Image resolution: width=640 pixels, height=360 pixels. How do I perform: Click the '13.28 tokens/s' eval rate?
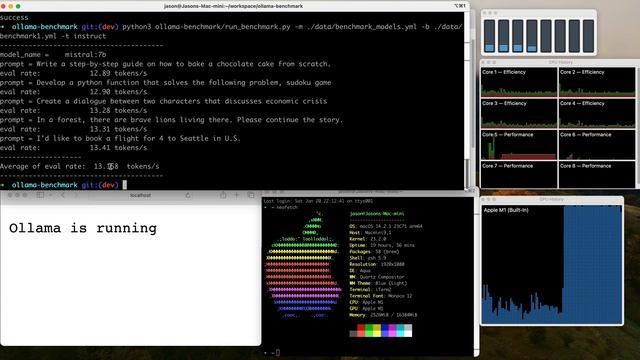(118, 111)
